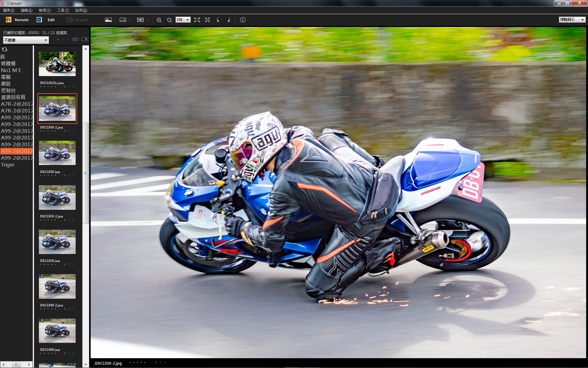
Task: Show image information panel
Action: click(x=243, y=20)
